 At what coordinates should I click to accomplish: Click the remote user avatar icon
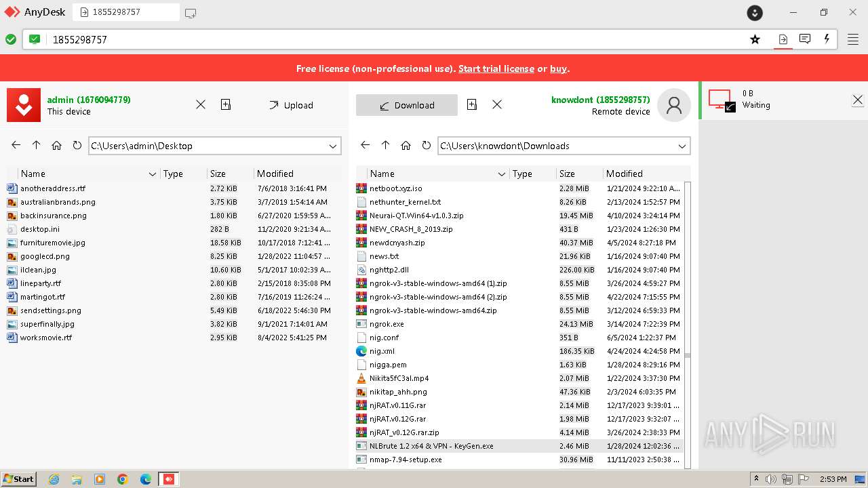click(674, 105)
